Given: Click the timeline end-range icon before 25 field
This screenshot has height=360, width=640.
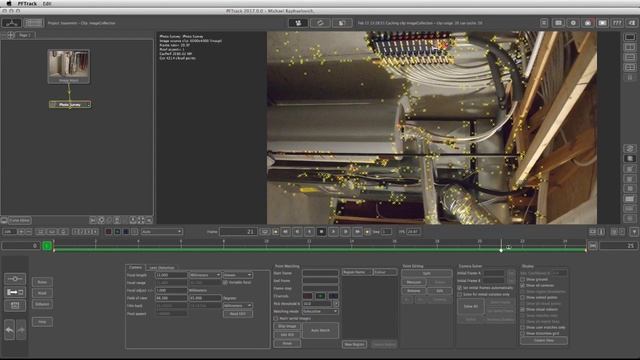Looking at the screenshot, I should (593, 246).
